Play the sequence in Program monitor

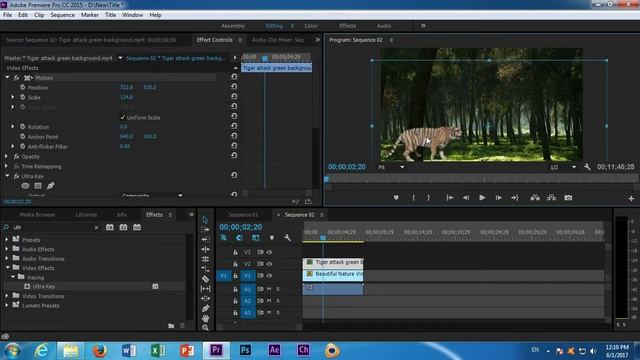click(482, 198)
